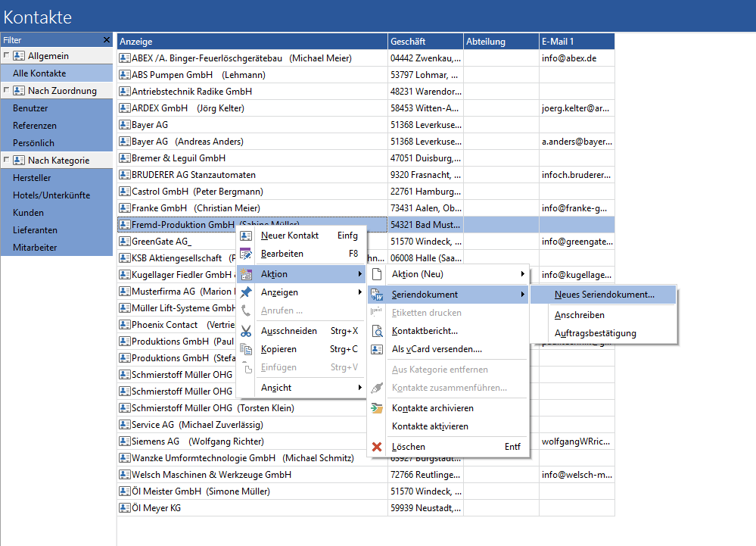Select the Alle Kontakte filter
The width and height of the screenshot is (756, 546).
(57, 73)
